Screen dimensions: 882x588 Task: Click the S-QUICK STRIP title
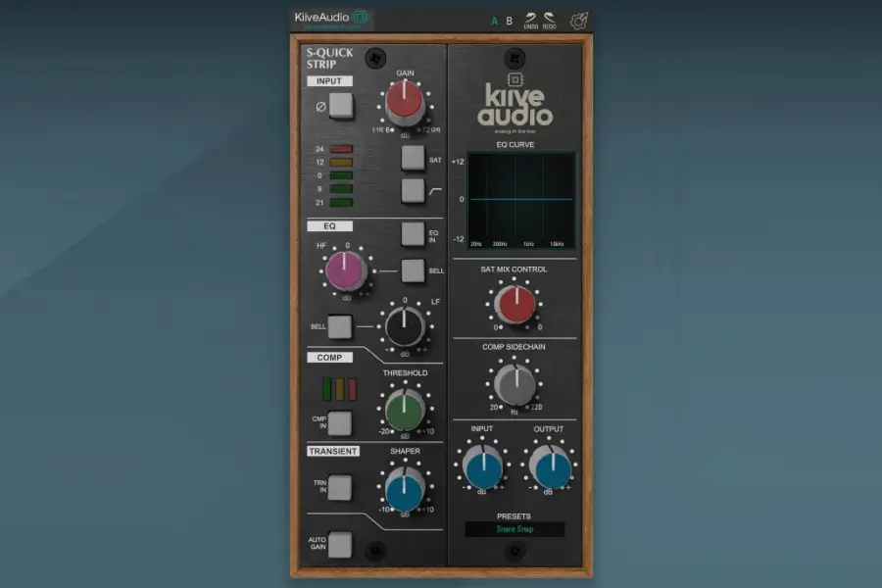pos(329,59)
